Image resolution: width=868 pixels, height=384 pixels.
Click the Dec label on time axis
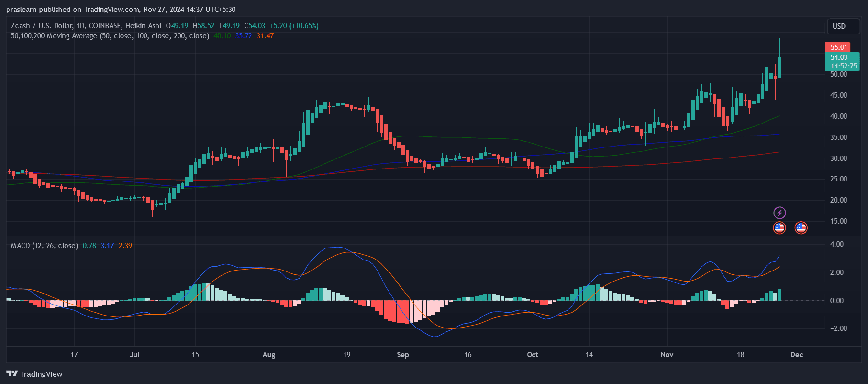(796, 355)
